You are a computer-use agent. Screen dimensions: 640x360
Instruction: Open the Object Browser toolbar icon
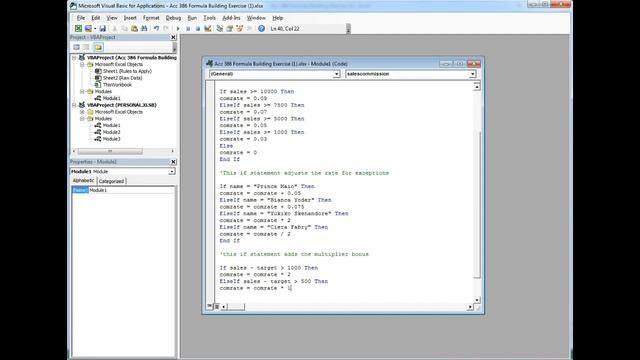239,29
